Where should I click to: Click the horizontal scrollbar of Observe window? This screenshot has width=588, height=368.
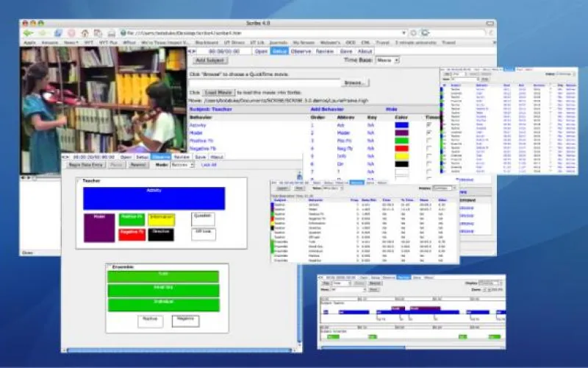pos(179,350)
